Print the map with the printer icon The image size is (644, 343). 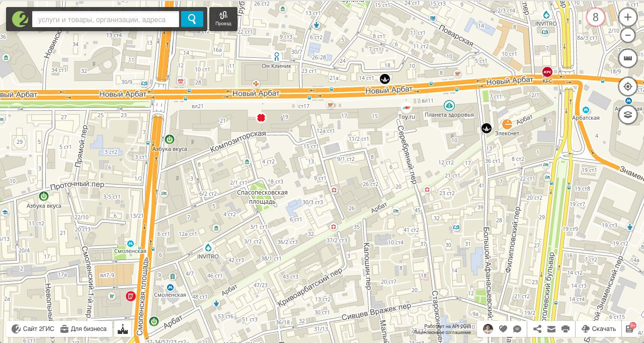[565, 329]
